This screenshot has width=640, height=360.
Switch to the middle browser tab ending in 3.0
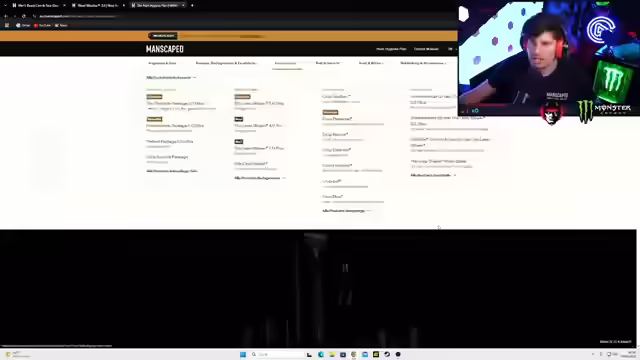click(98, 5)
